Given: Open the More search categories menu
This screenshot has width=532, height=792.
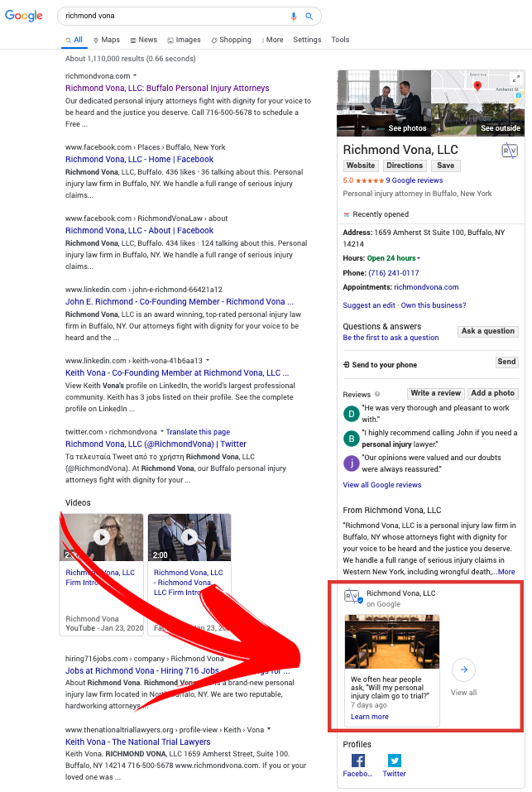Looking at the screenshot, I should (273, 40).
